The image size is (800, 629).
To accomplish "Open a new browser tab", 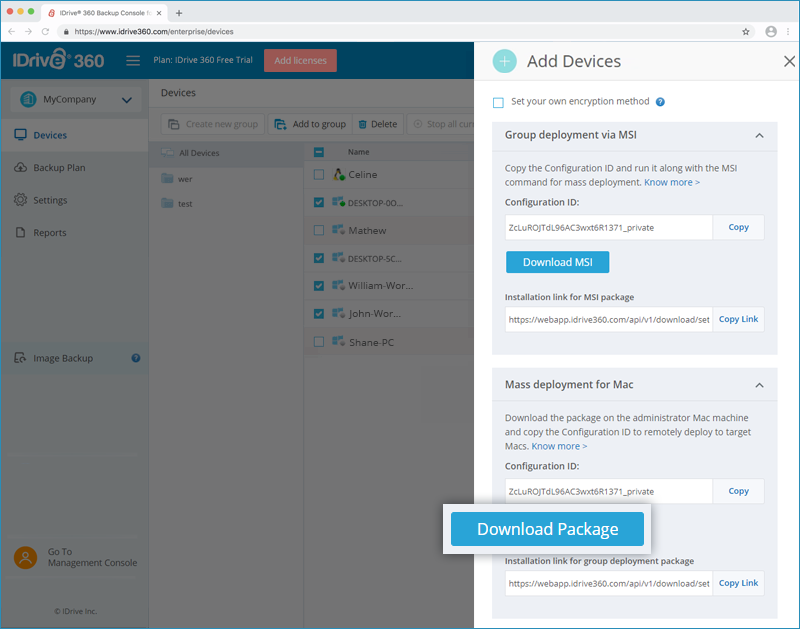I will tap(179, 13).
